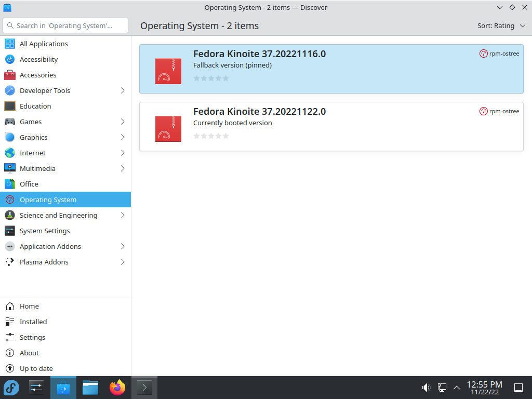Image resolution: width=532 pixels, height=399 pixels.
Task: Click the Fallback version (pinned) text
Action: point(232,65)
